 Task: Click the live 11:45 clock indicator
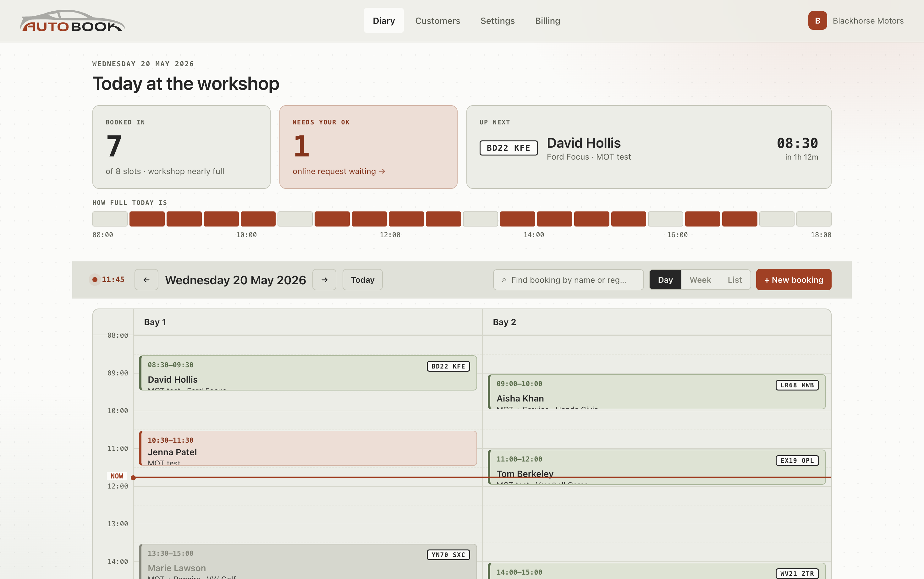pyautogui.click(x=107, y=280)
